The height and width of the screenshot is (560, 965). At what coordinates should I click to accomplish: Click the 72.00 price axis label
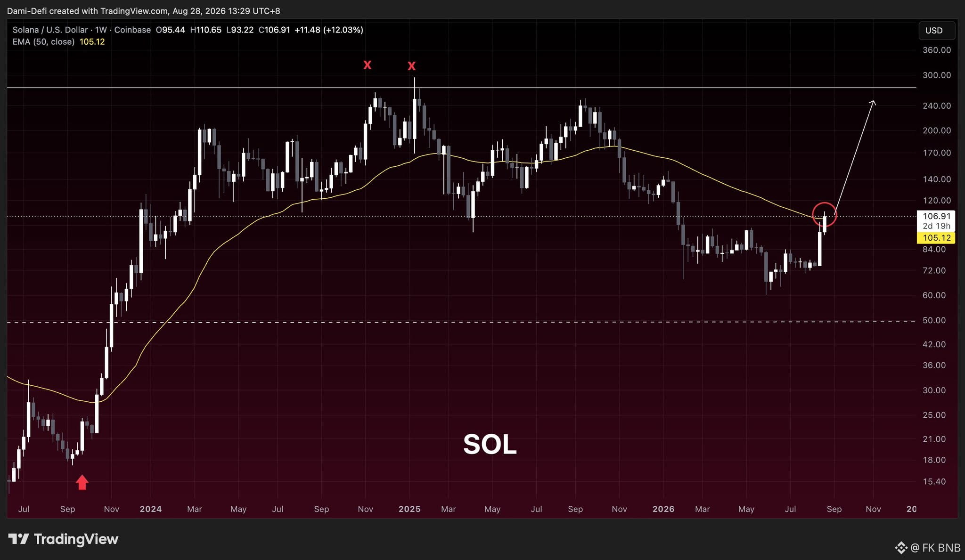(x=934, y=270)
